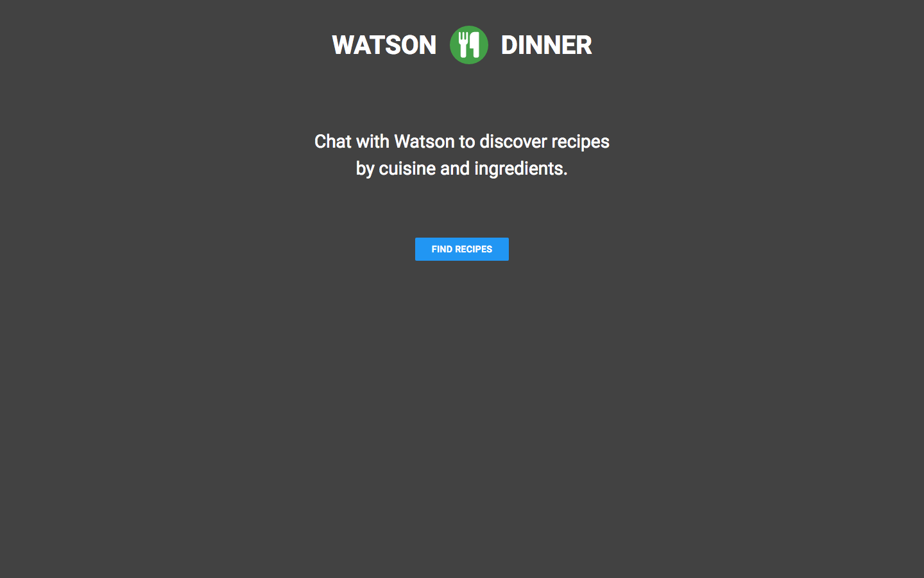Click the word "Watson" in the tagline

click(x=424, y=141)
